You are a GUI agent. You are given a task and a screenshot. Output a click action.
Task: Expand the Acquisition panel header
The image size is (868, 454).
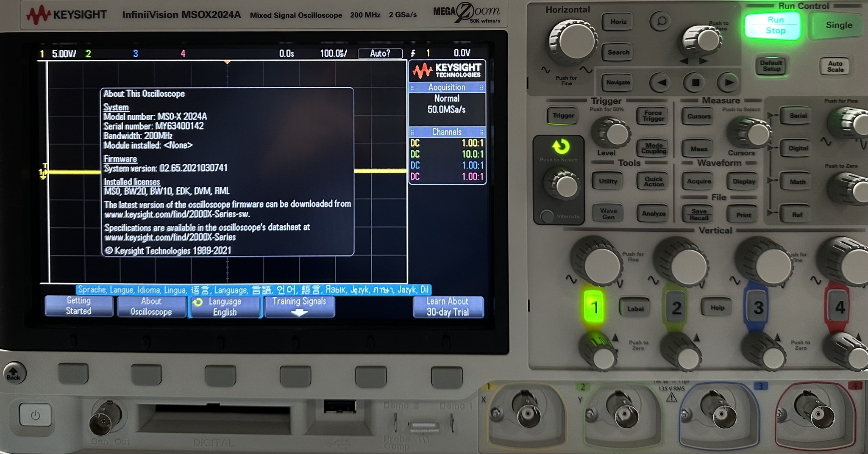pyautogui.click(x=448, y=87)
